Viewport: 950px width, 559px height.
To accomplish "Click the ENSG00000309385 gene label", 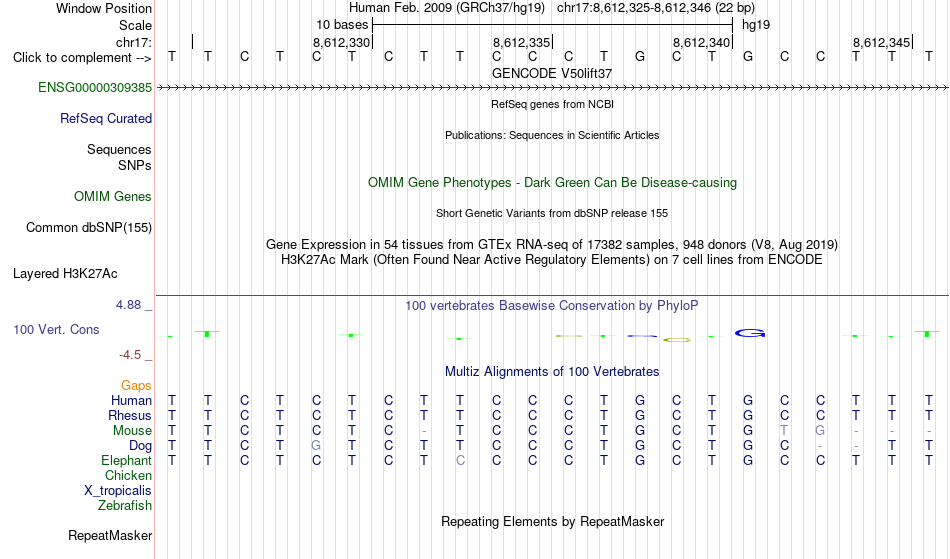I will [x=95, y=88].
